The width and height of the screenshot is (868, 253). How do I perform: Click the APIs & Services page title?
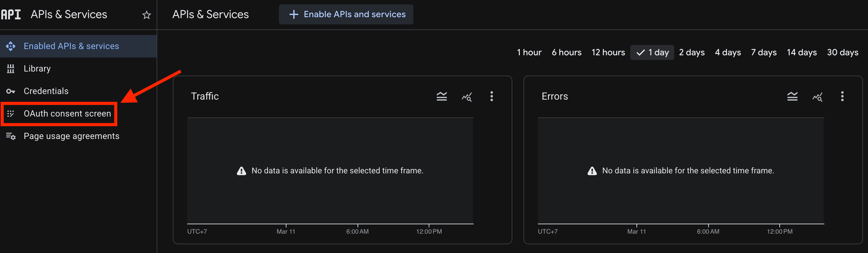point(211,14)
